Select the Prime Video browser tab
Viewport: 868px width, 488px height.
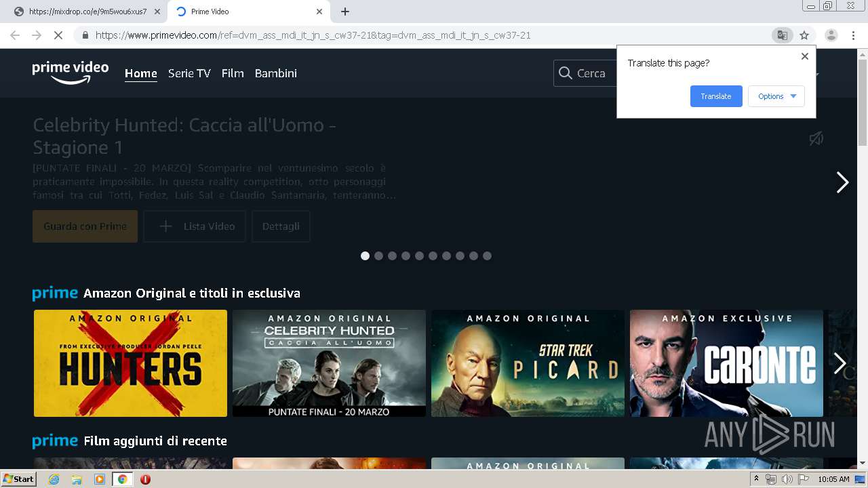click(x=249, y=12)
